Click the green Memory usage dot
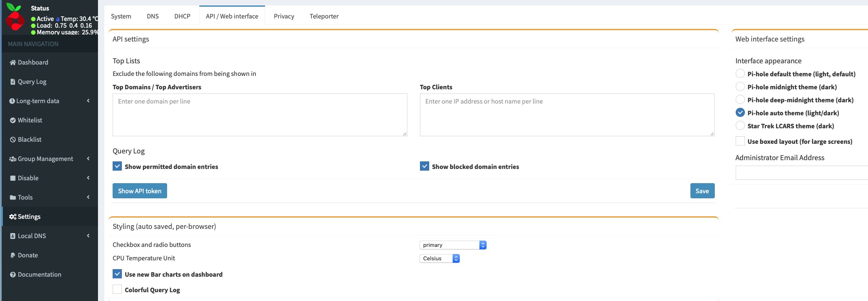This screenshot has height=301, width=868. 33,32
